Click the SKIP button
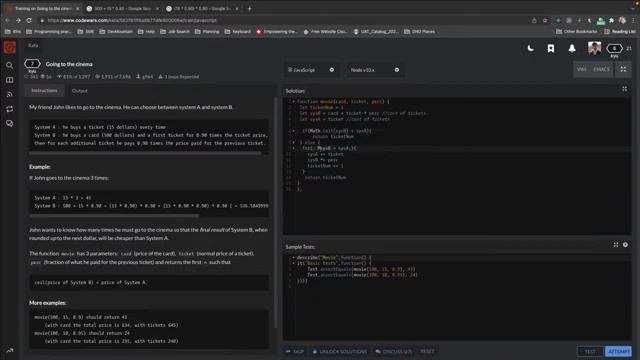The width and height of the screenshot is (640, 360). (x=295, y=351)
